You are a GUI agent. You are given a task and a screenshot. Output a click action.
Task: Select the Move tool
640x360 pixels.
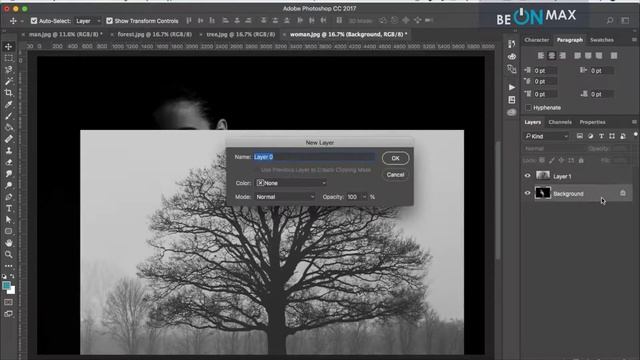[x=9, y=47]
